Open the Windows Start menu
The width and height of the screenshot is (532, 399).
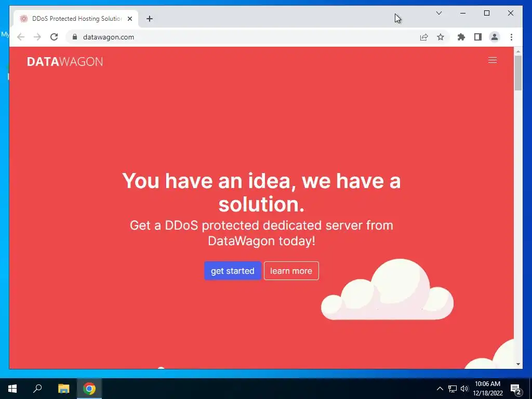[12, 389]
